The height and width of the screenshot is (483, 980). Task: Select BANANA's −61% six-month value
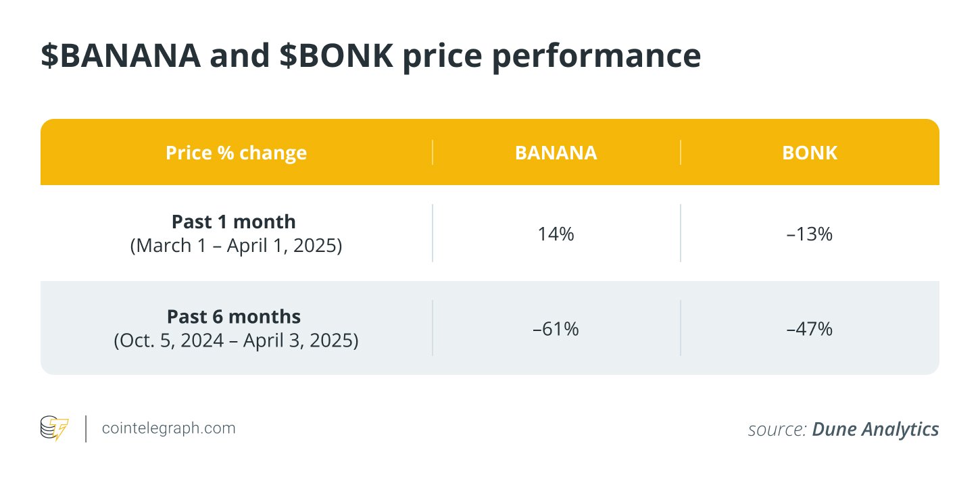click(x=556, y=329)
